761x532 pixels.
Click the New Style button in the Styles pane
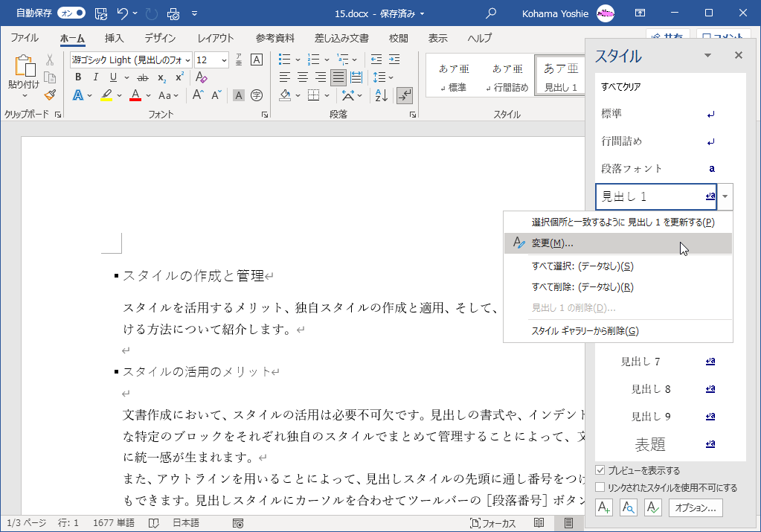click(x=604, y=508)
